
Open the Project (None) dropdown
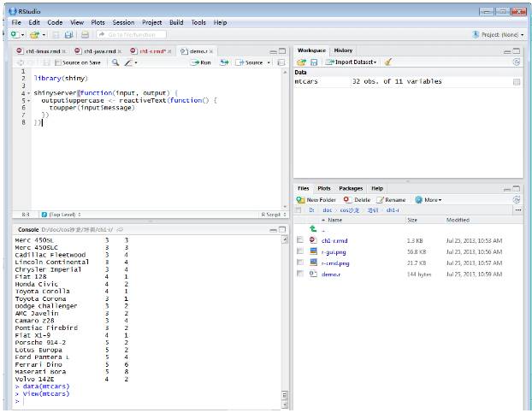coord(498,34)
